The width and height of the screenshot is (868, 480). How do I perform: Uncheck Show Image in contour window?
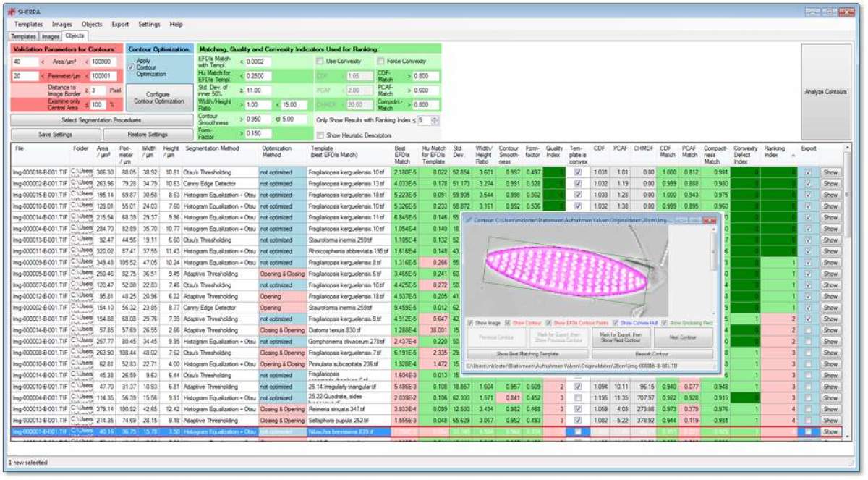471,322
